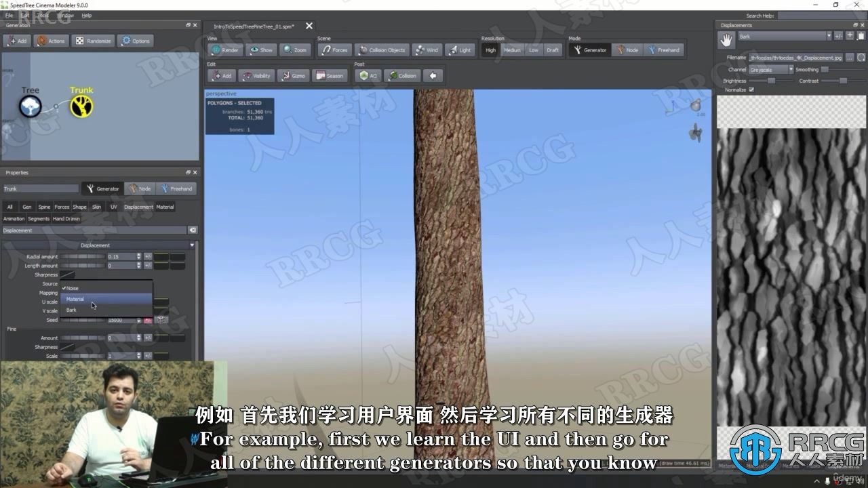Click the +/- button for Radial amount
868x488 pixels.
[148, 257]
